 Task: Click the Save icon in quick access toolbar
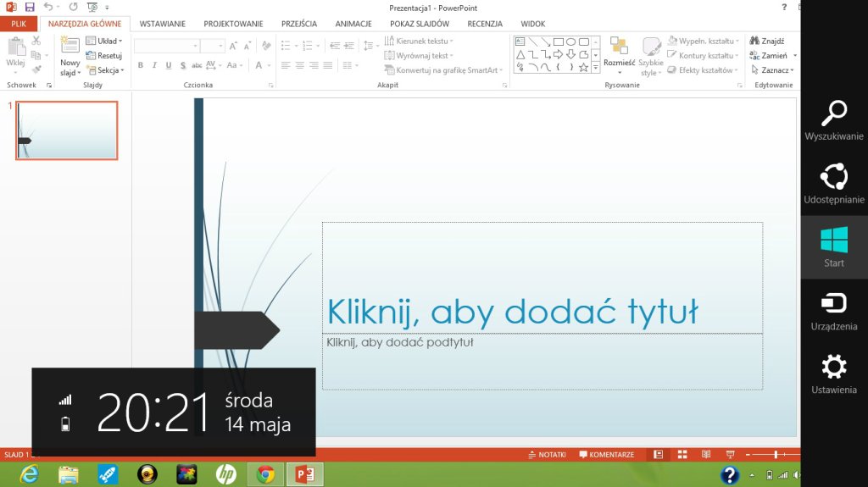[30, 7]
